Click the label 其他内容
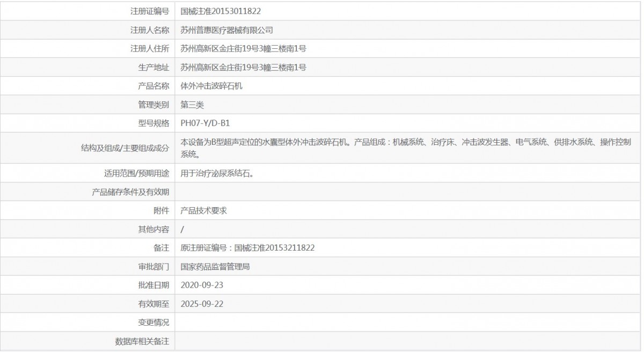The height and width of the screenshot is (352, 644). 153,229
